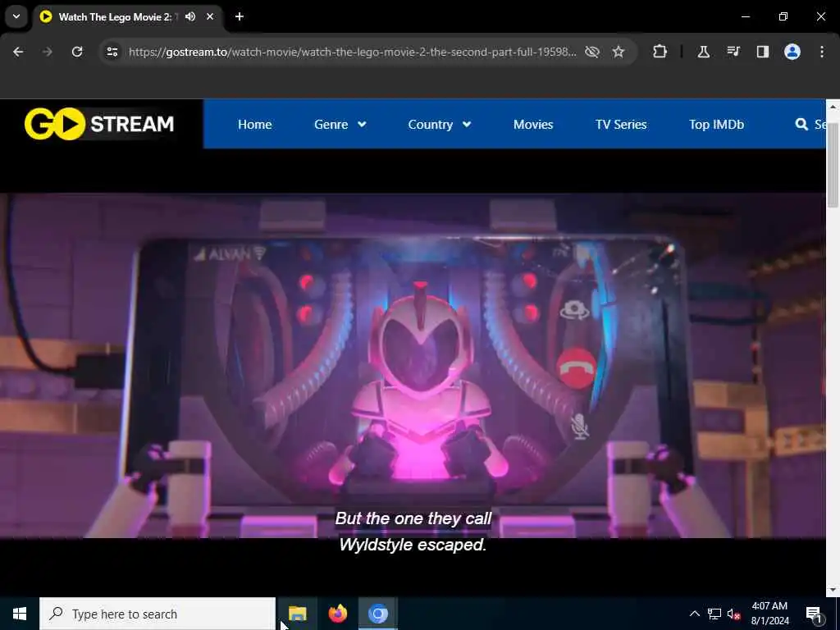Open the taskbar clock showing 4:07 AM
This screenshot has width=840, height=630.
pyautogui.click(x=769, y=614)
